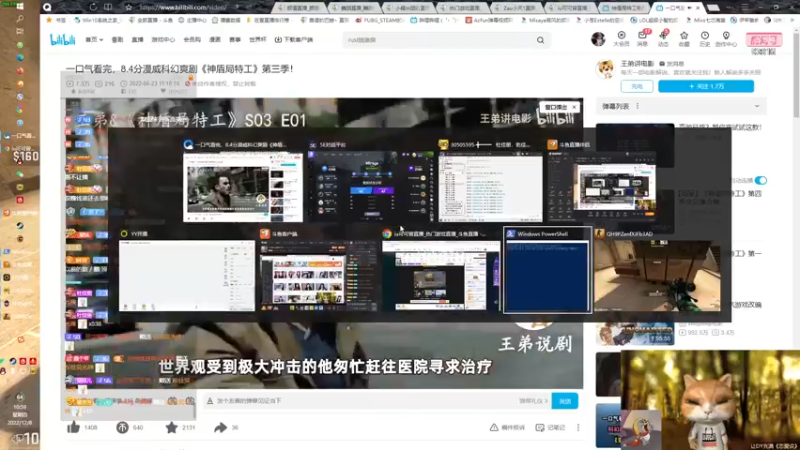
Task: Open the 直播 live nav item
Action: coord(137,39)
